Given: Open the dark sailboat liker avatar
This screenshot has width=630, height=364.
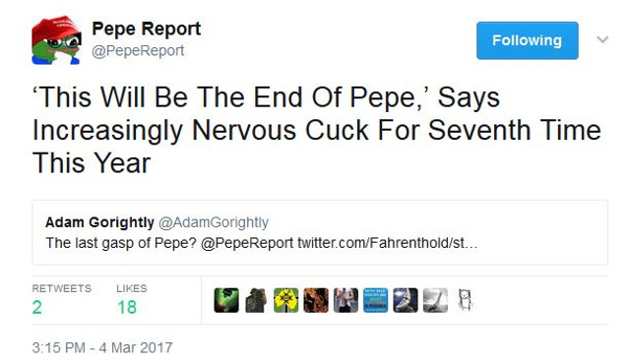Looking at the screenshot, I should pyautogui.click(x=406, y=300).
